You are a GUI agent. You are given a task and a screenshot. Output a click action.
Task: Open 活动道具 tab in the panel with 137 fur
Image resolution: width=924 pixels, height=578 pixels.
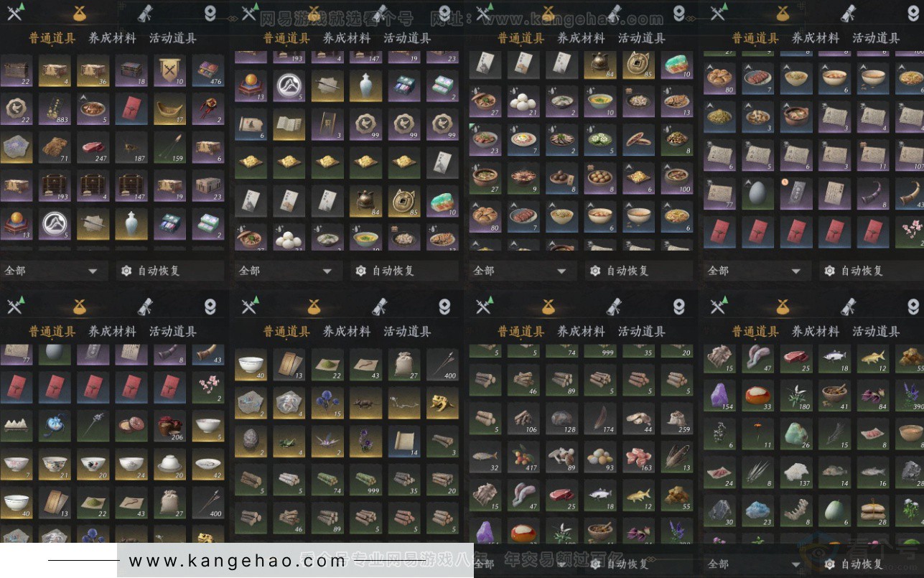tap(876, 332)
